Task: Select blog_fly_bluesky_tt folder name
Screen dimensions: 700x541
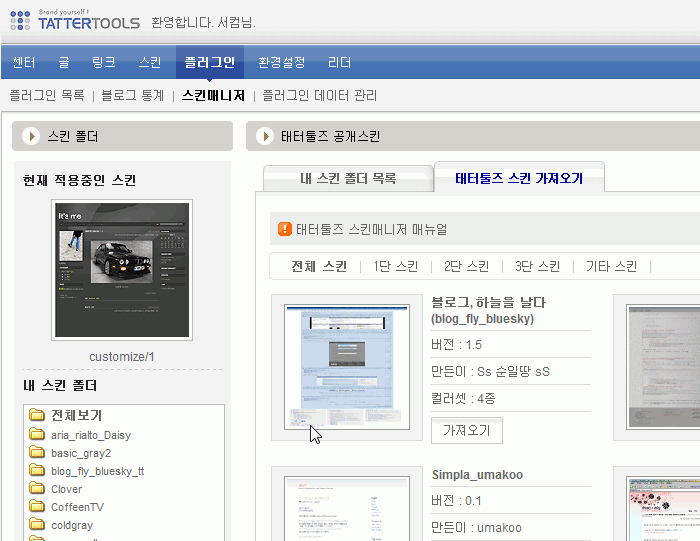Action: [97, 471]
